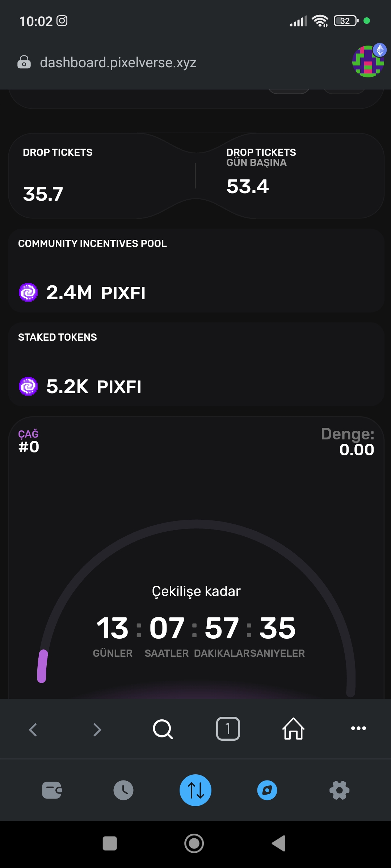
Task: Tap Android recent apps square button
Action: (x=110, y=843)
